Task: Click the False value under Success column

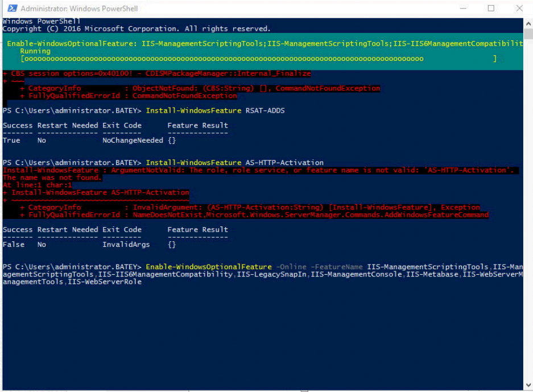Action: tap(11, 244)
